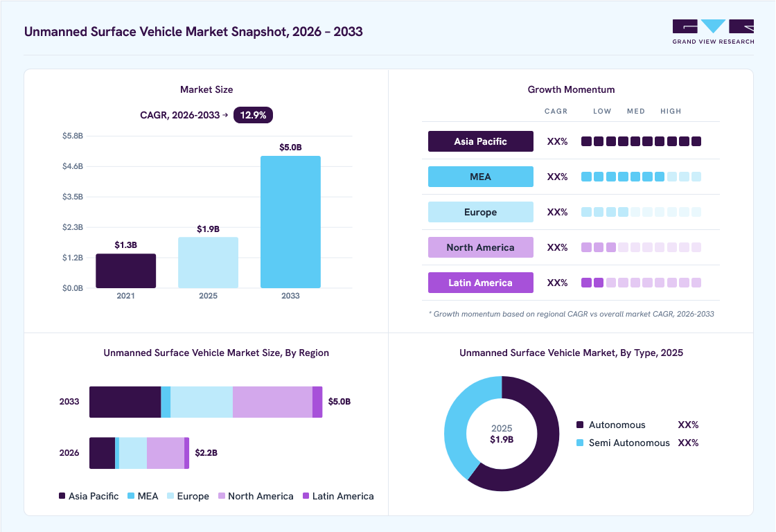
Task: Click the Grand View Research logo
Action: click(713, 32)
